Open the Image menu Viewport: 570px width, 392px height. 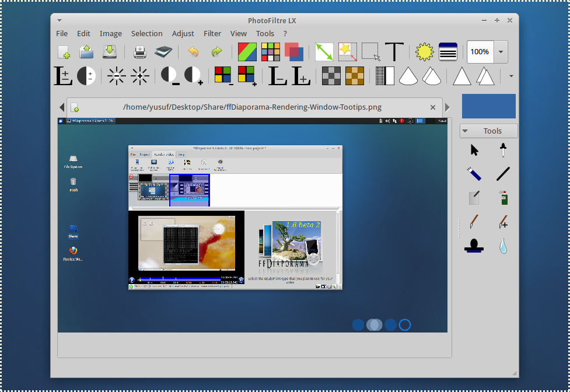(x=110, y=33)
